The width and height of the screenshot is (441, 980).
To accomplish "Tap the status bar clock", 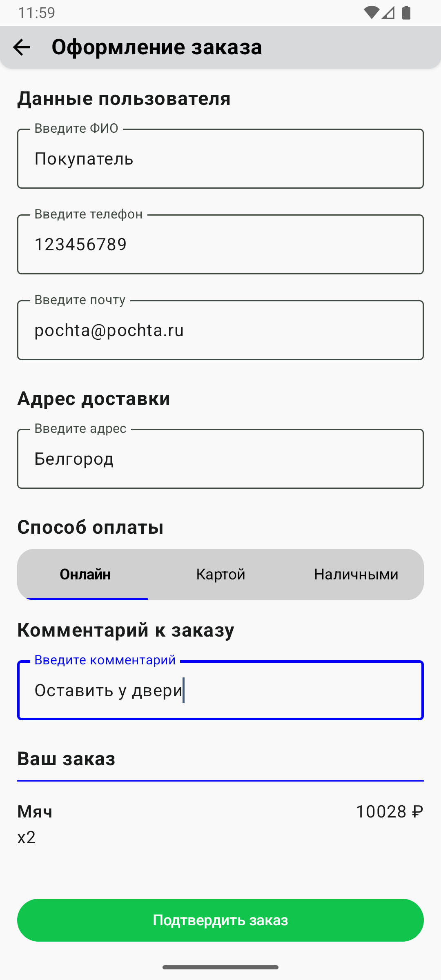I will [36, 13].
